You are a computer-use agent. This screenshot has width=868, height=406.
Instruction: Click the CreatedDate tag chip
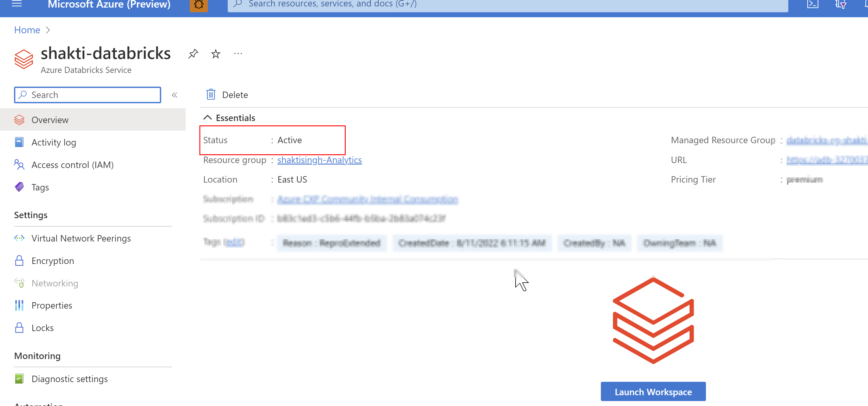pos(472,243)
